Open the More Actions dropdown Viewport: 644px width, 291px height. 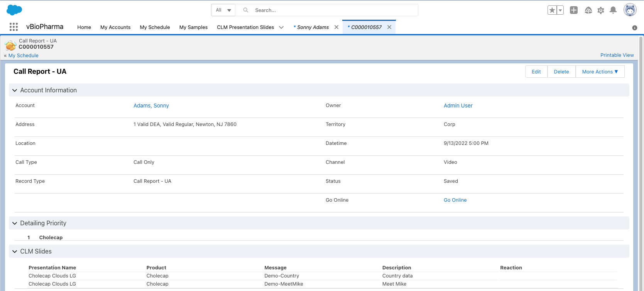(x=600, y=71)
